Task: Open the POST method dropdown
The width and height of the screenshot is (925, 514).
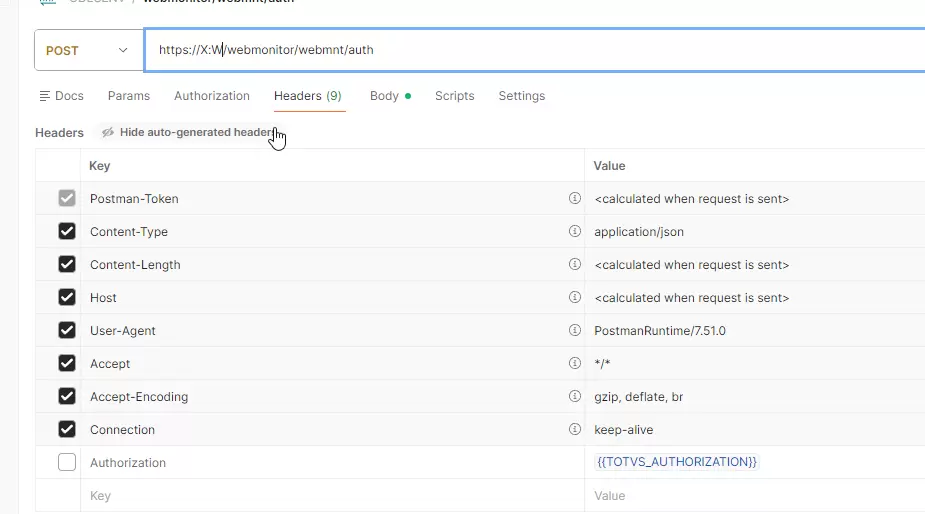Action: click(88, 50)
